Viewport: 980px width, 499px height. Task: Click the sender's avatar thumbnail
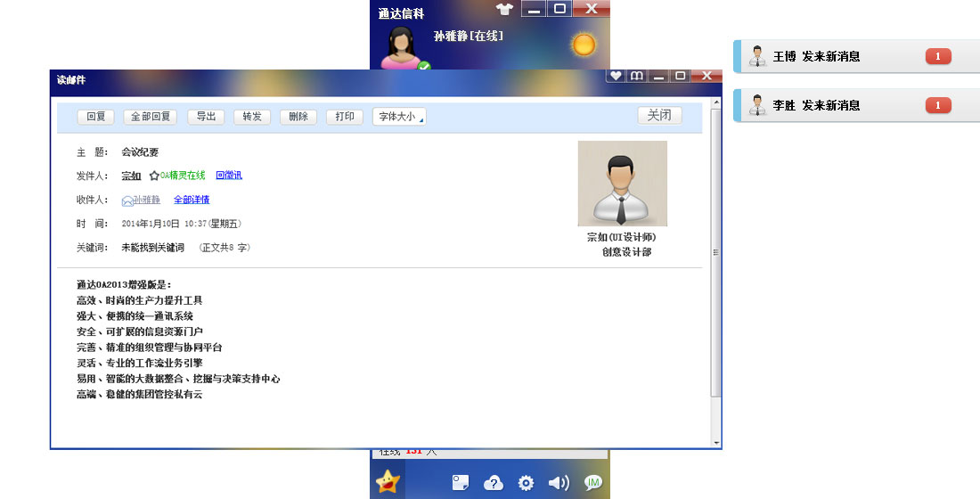tap(622, 184)
